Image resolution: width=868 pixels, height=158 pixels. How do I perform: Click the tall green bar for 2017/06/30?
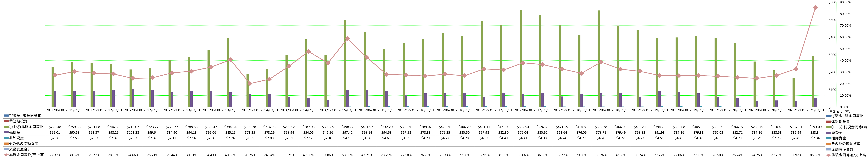coord(521,59)
